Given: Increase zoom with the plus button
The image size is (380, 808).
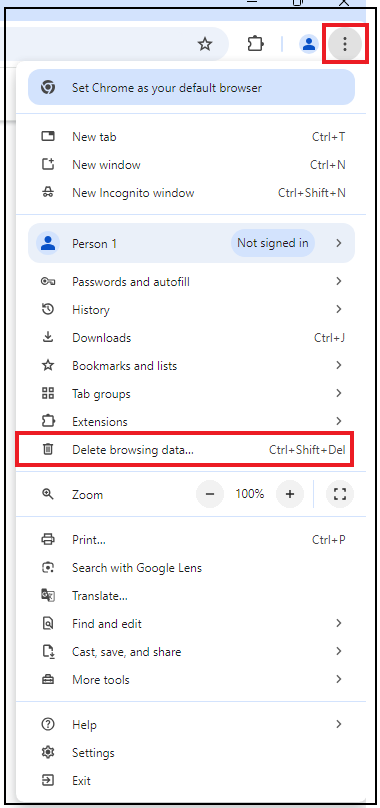Looking at the screenshot, I should coord(290,494).
